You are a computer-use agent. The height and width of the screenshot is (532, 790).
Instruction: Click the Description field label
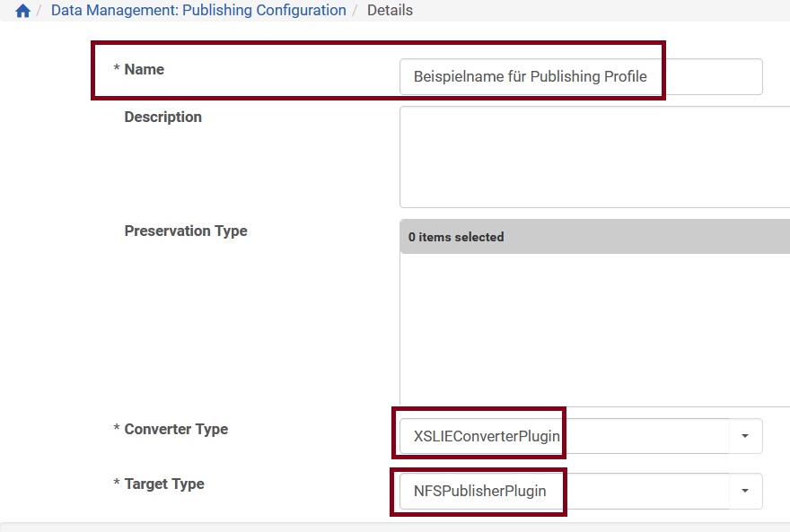click(162, 117)
